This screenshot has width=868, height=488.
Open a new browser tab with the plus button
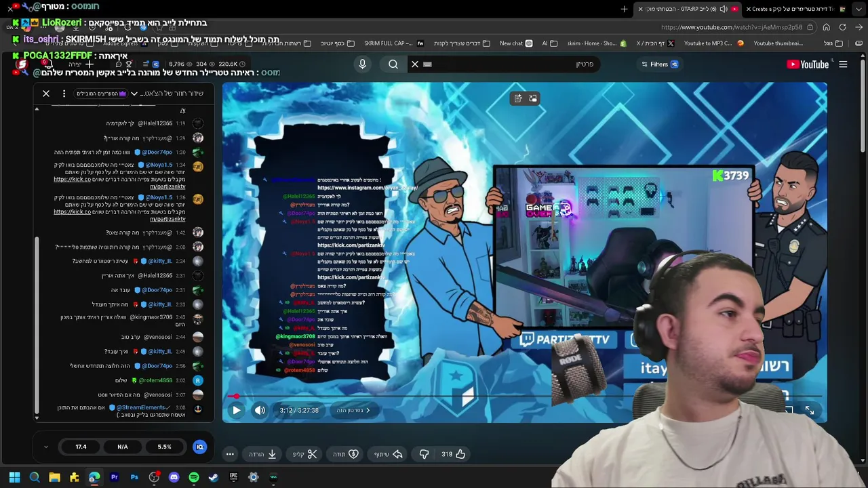point(624,9)
